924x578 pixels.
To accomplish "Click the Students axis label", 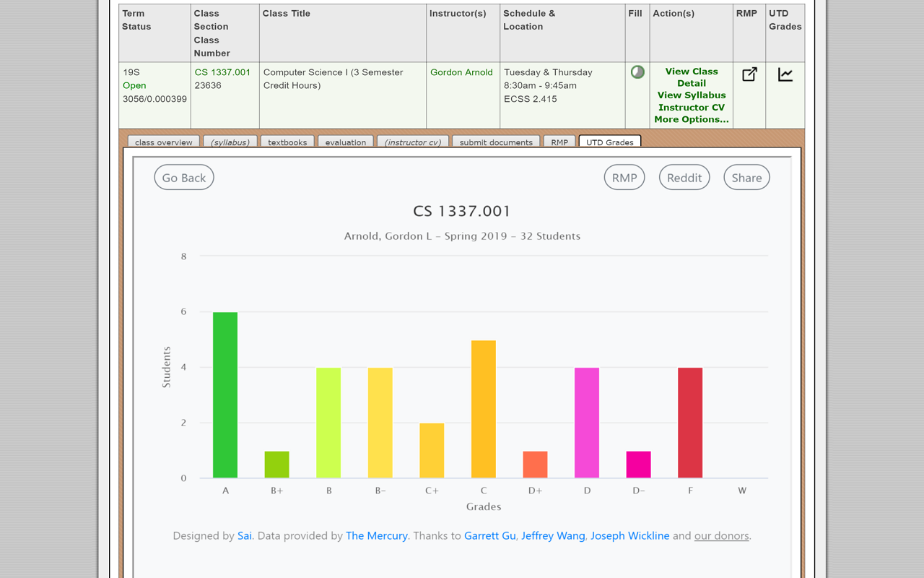I will [x=167, y=367].
